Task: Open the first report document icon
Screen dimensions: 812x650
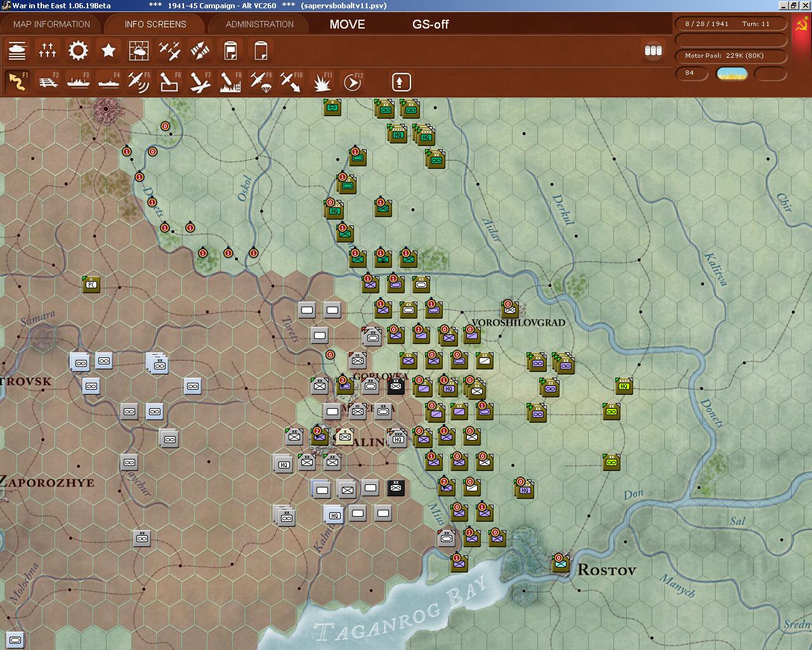Action: coord(230,50)
